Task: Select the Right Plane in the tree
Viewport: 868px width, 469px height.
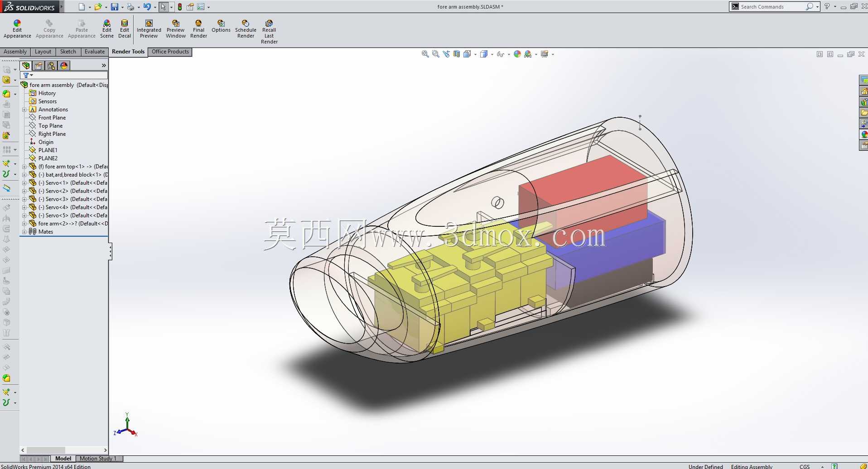Action: click(x=52, y=134)
